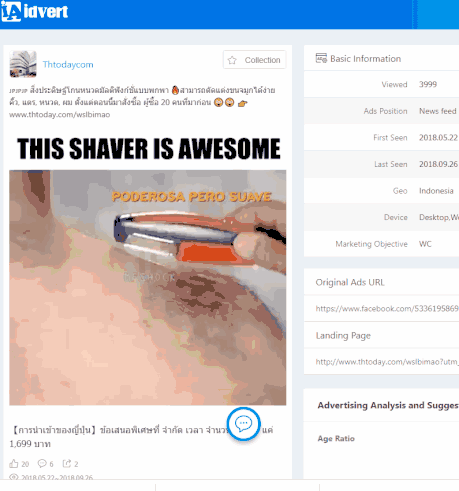
Task: Click the News feed ads position value
Action: pyautogui.click(x=438, y=111)
